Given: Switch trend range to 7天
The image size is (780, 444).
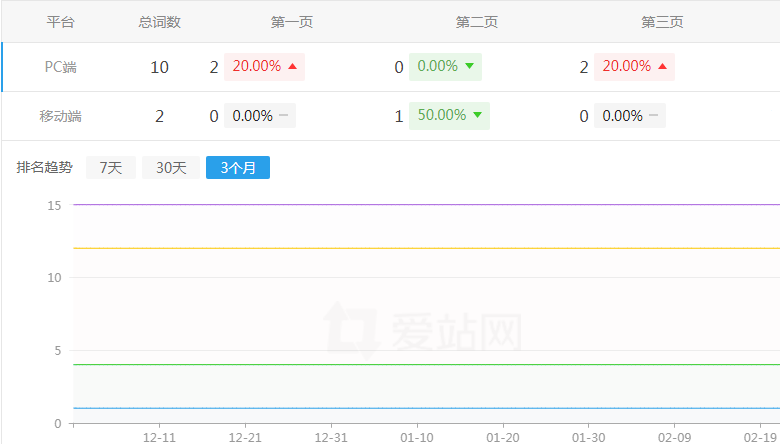Looking at the screenshot, I should tap(110, 168).
